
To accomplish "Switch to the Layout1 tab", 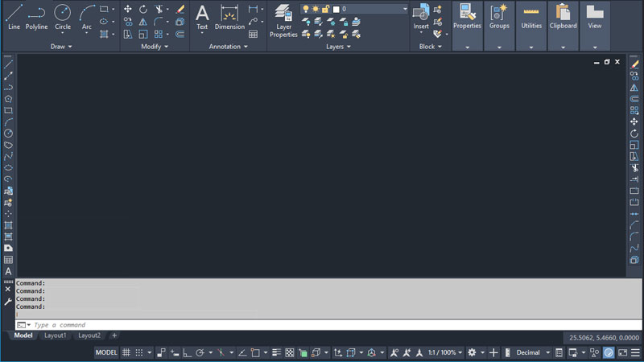I will pyautogui.click(x=55, y=335).
